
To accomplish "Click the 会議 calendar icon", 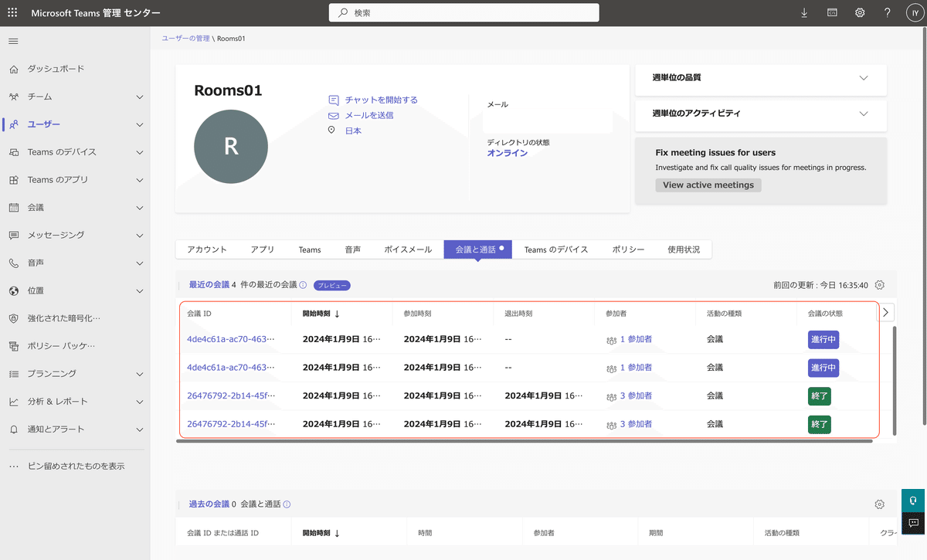I will tap(13, 208).
